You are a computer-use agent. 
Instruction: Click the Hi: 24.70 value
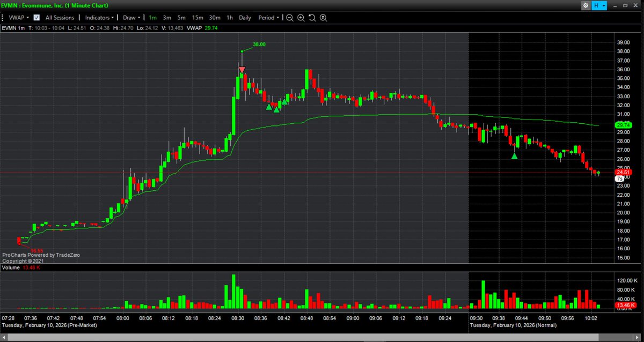click(123, 28)
